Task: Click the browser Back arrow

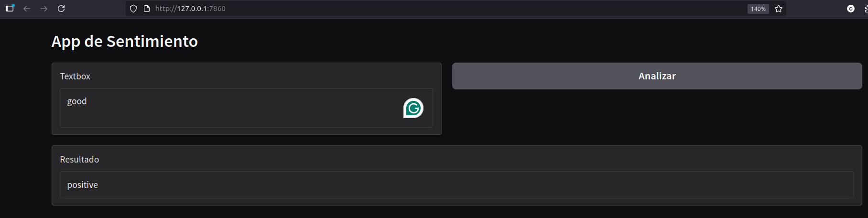Action: 27,9
